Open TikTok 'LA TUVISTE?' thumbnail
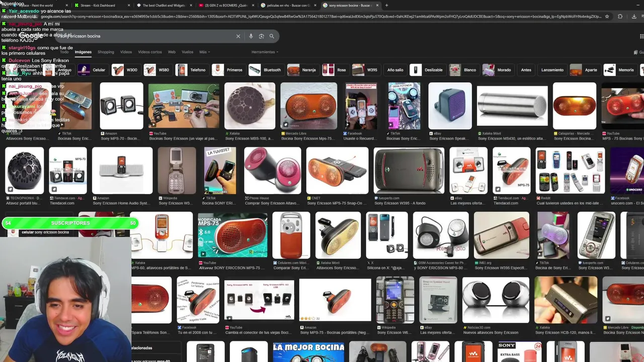This screenshot has height=362, width=644. tap(220, 170)
